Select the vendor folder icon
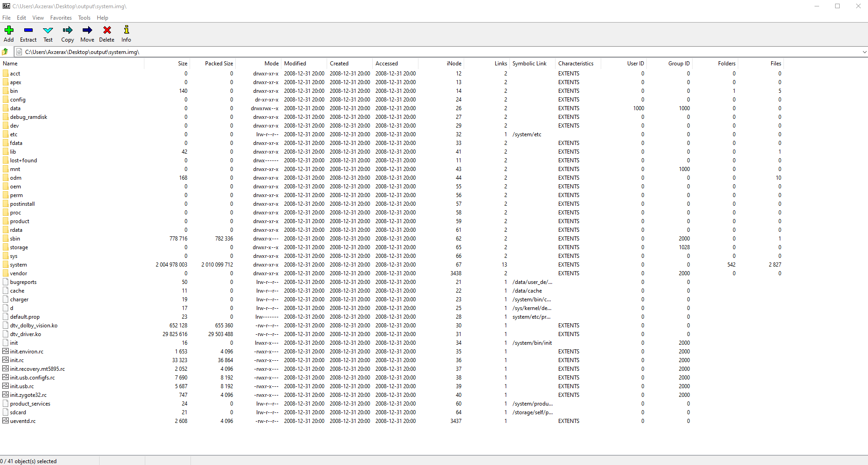The height and width of the screenshot is (465, 868). pos(5,273)
